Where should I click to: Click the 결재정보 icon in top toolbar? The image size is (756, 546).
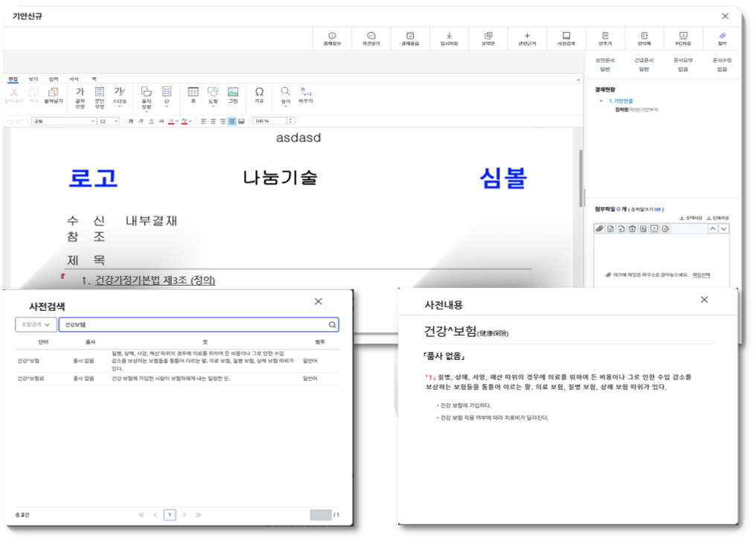332,38
